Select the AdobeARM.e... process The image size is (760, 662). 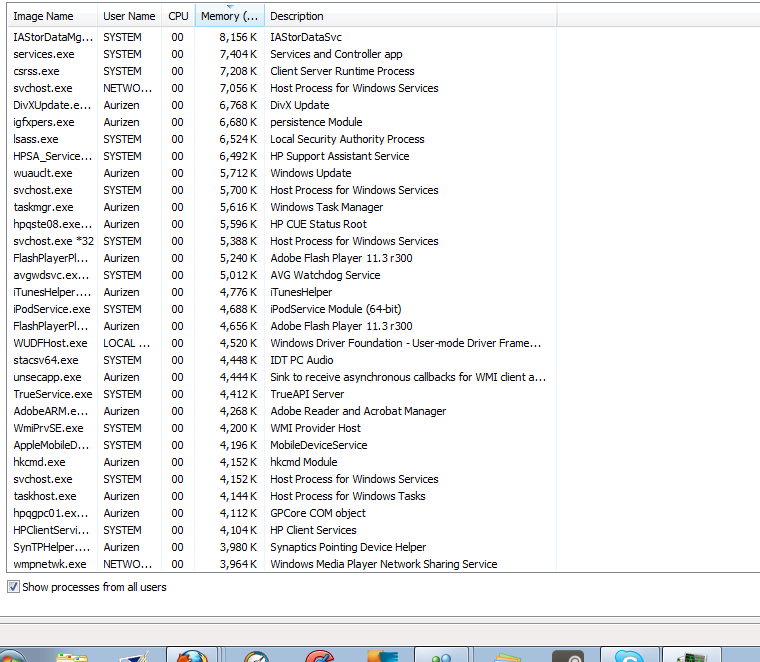282,411
